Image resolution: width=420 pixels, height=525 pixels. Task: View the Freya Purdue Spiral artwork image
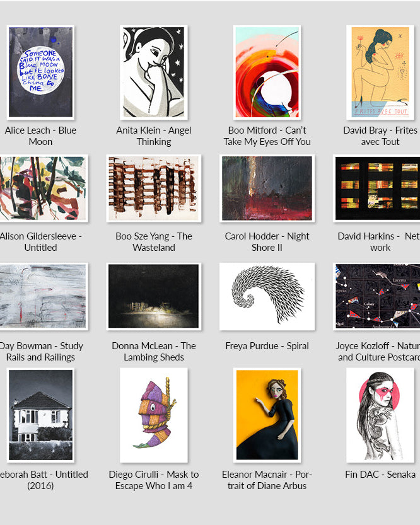[x=267, y=296]
